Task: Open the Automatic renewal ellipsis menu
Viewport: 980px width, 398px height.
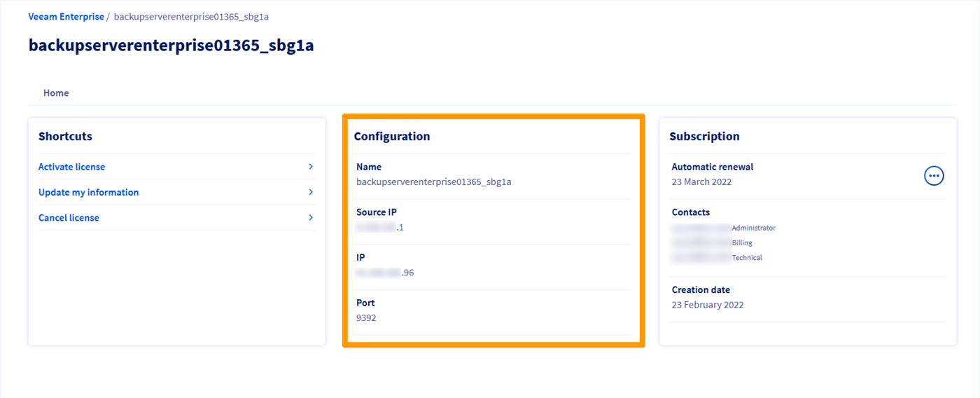Action: coord(934,176)
